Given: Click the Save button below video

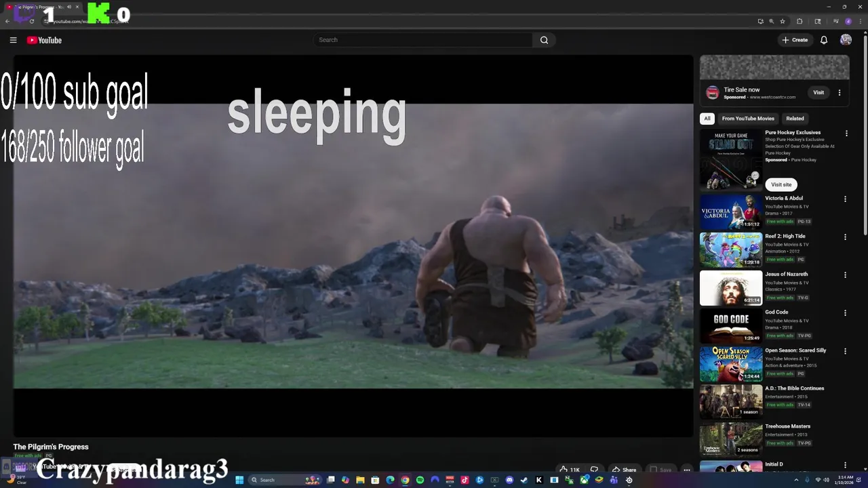Looking at the screenshot, I should click(x=660, y=470).
